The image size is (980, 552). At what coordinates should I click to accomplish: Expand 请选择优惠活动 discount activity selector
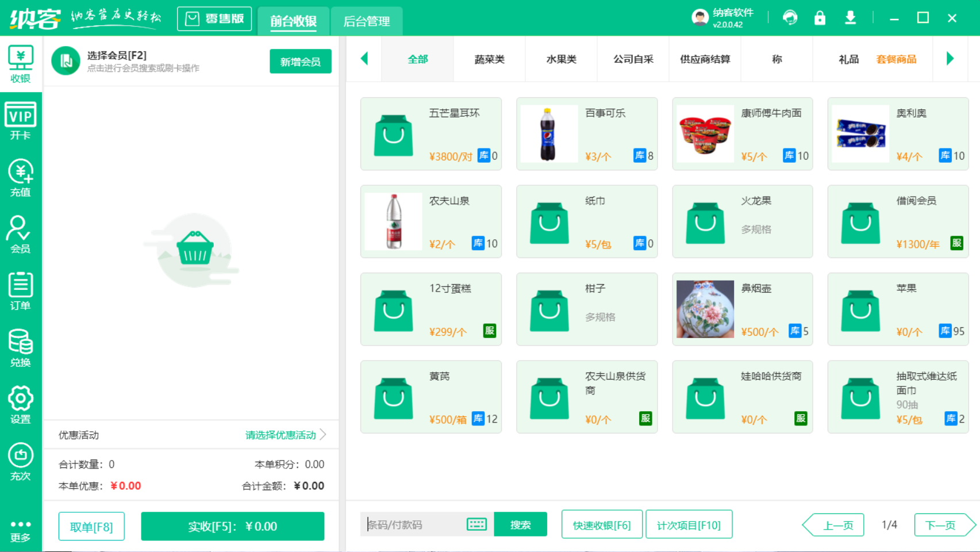[281, 435]
